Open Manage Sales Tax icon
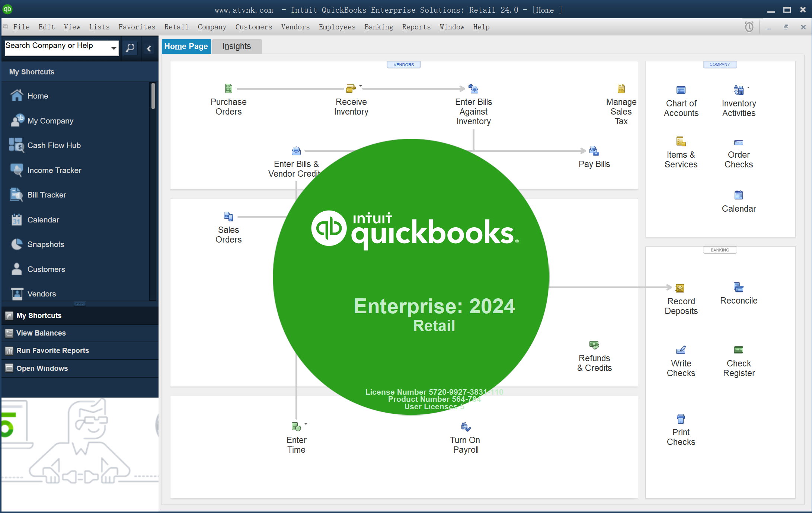Image resolution: width=812 pixels, height=513 pixels. [x=621, y=89]
